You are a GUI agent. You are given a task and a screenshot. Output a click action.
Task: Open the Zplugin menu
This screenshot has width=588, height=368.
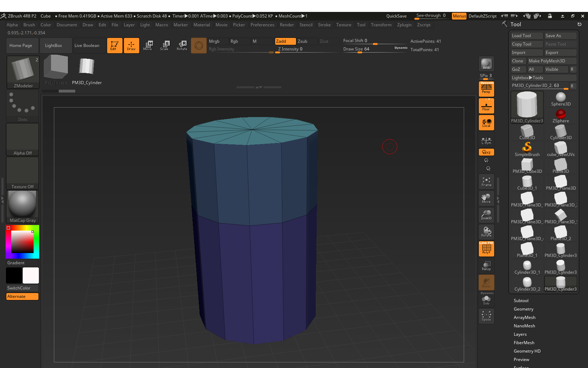coord(404,25)
